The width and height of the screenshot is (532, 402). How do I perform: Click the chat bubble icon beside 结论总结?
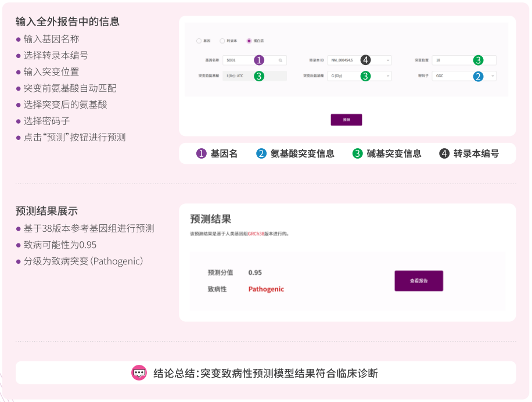[x=139, y=373]
